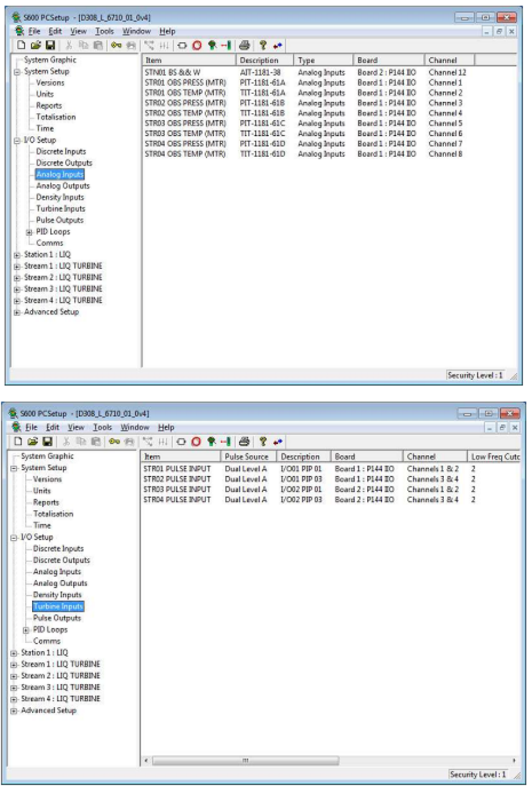Expand PID Loops node in bottom window tree
Screen dimensions: 532x786
coord(27,630)
